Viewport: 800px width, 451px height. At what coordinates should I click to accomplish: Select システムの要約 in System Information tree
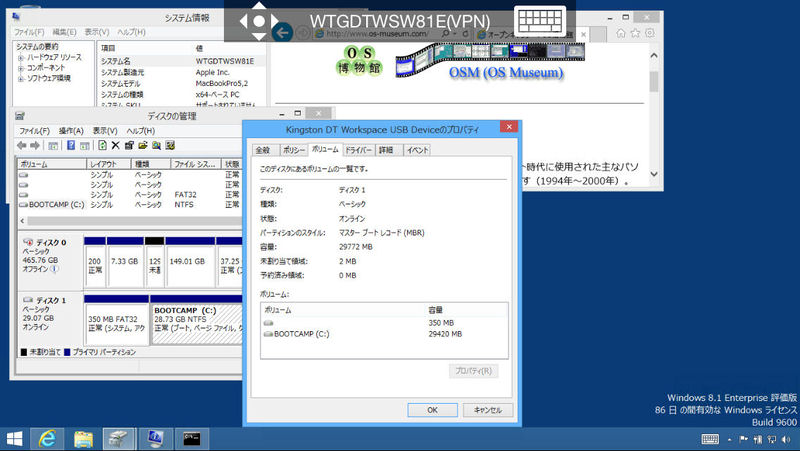pyautogui.click(x=37, y=47)
